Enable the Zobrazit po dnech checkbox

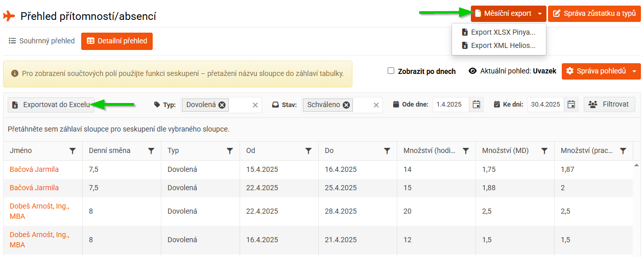[x=391, y=71]
